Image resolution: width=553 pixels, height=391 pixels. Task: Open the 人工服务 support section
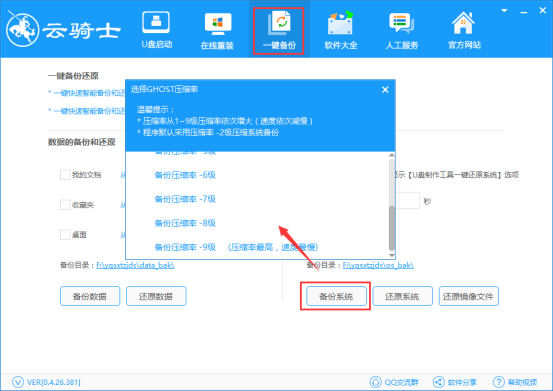(402, 30)
